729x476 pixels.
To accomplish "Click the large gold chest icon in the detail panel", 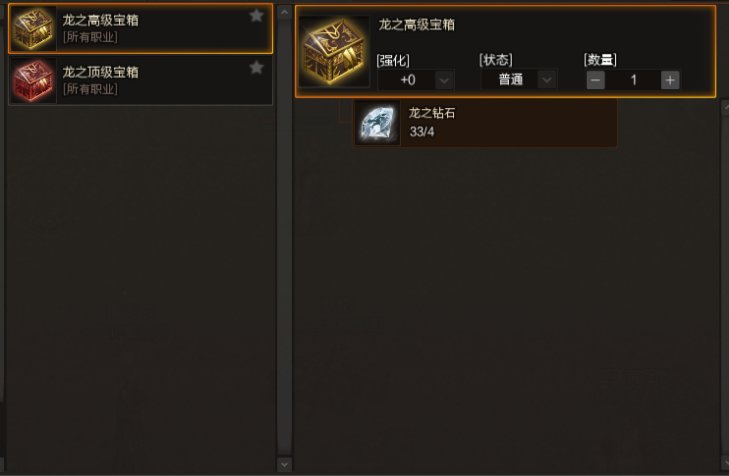I will point(334,52).
